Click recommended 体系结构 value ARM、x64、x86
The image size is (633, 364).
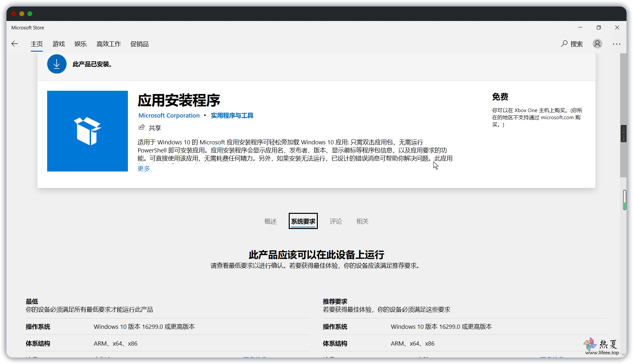point(413,343)
